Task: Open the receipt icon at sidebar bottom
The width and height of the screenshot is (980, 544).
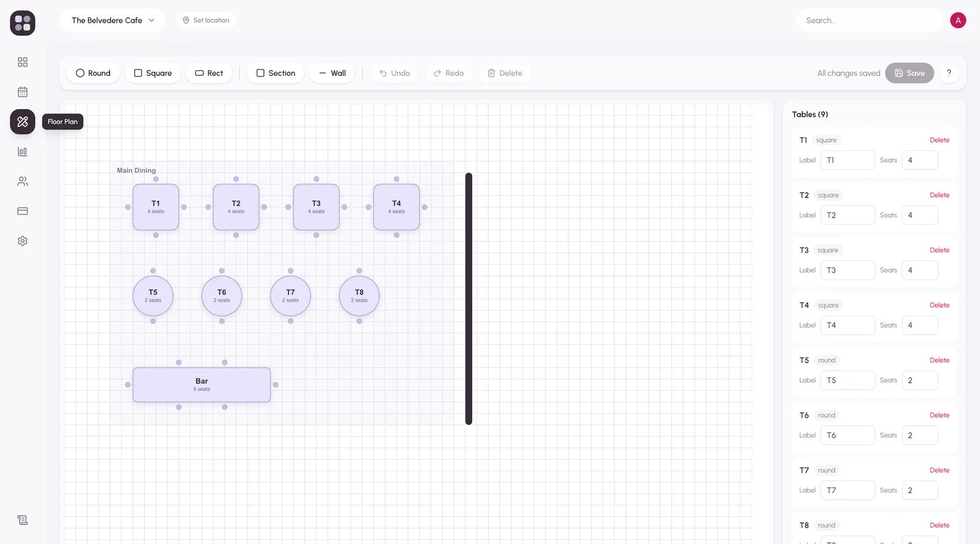Action: point(23,520)
